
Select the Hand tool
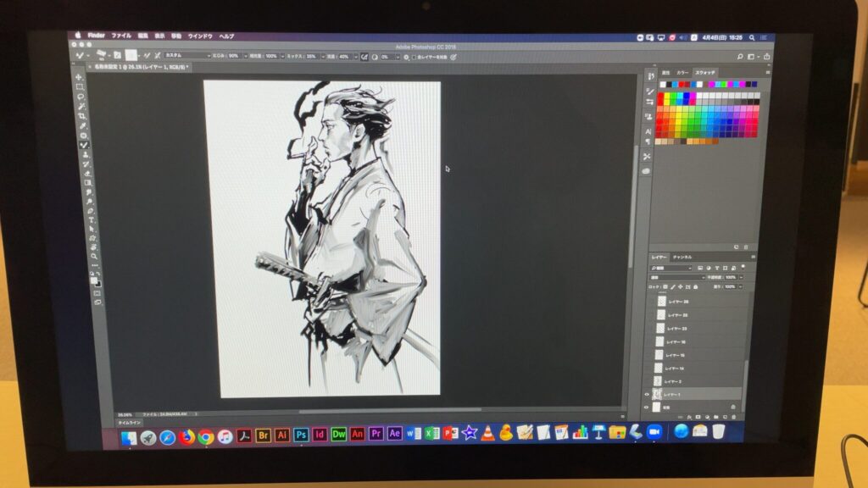point(93,247)
